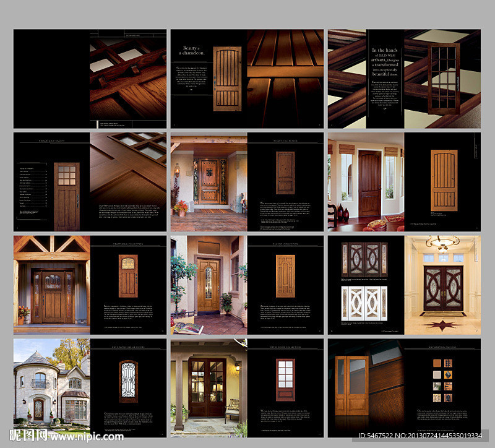495x448 pixels.
Task: Select the arched plank door beside chameleon heading
Action: [x=227, y=79]
